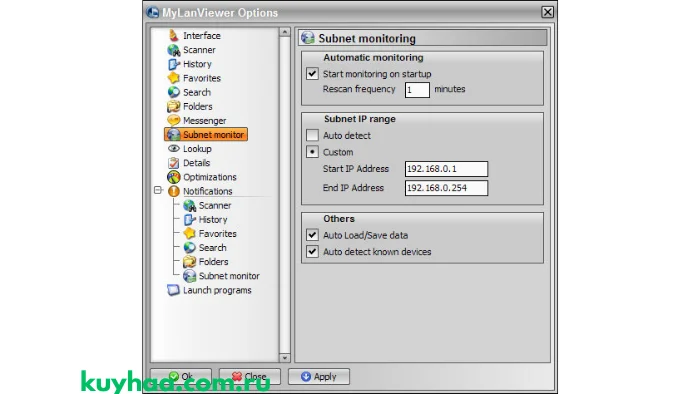
Task: Click Scanner icon under Notifications
Action: pos(189,206)
